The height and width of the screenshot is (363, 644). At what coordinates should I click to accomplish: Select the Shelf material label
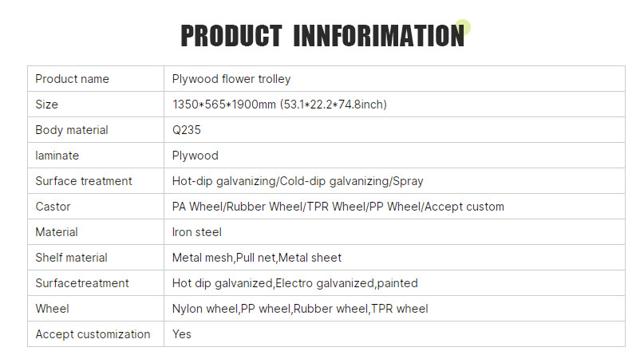(x=71, y=258)
